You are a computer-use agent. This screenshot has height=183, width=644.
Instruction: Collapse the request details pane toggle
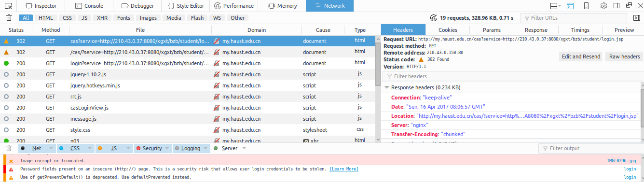pyautogui.click(x=636, y=18)
